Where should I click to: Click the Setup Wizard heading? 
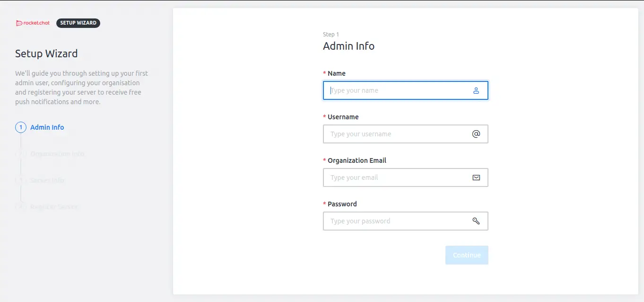tap(46, 53)
